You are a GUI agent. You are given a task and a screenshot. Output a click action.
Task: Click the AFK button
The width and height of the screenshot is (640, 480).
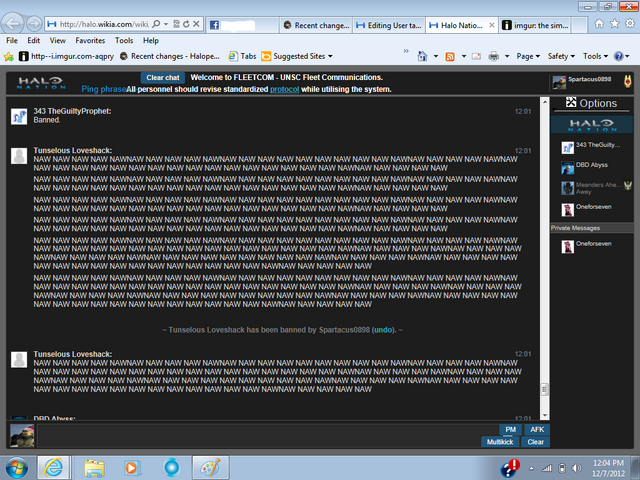click(537, 429)
